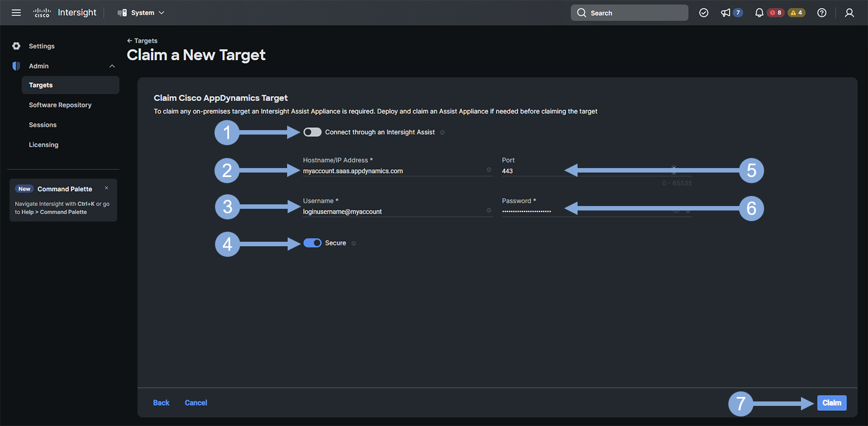Open the user profile icon
The image size is (868, 426).
[850, 13]
